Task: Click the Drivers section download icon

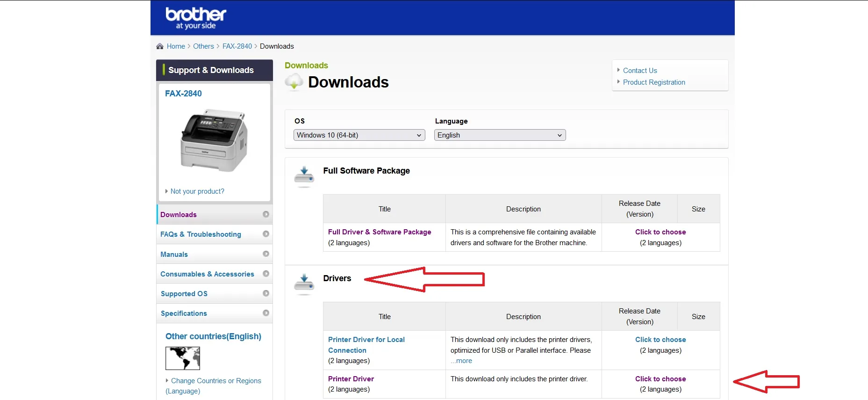Action: click(304, 284)
